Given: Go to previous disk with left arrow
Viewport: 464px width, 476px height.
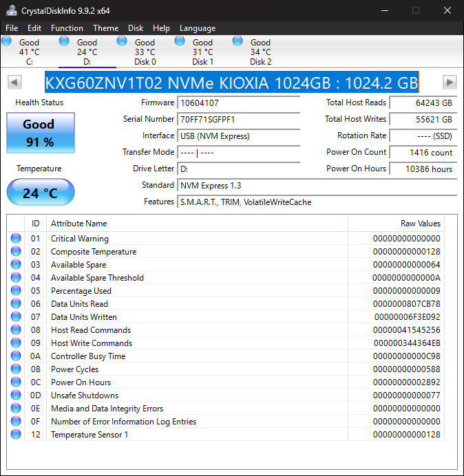Looking at the screenshot, I should pos(14,82).
